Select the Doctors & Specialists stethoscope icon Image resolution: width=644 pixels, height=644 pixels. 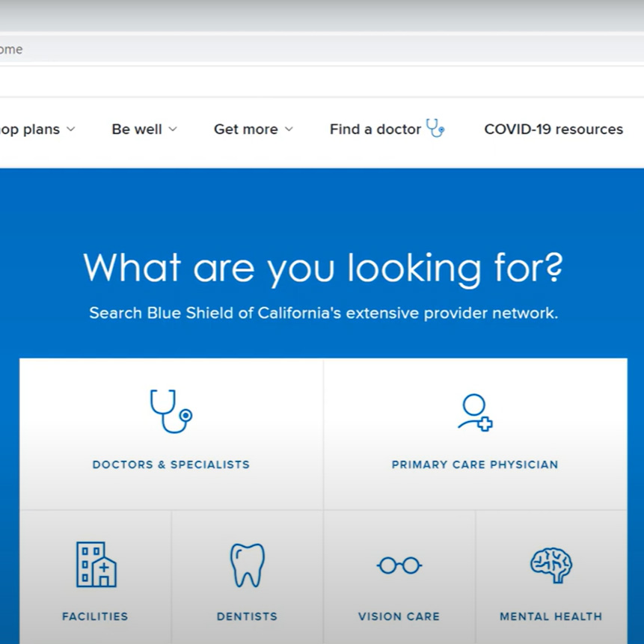coord(171,410)
